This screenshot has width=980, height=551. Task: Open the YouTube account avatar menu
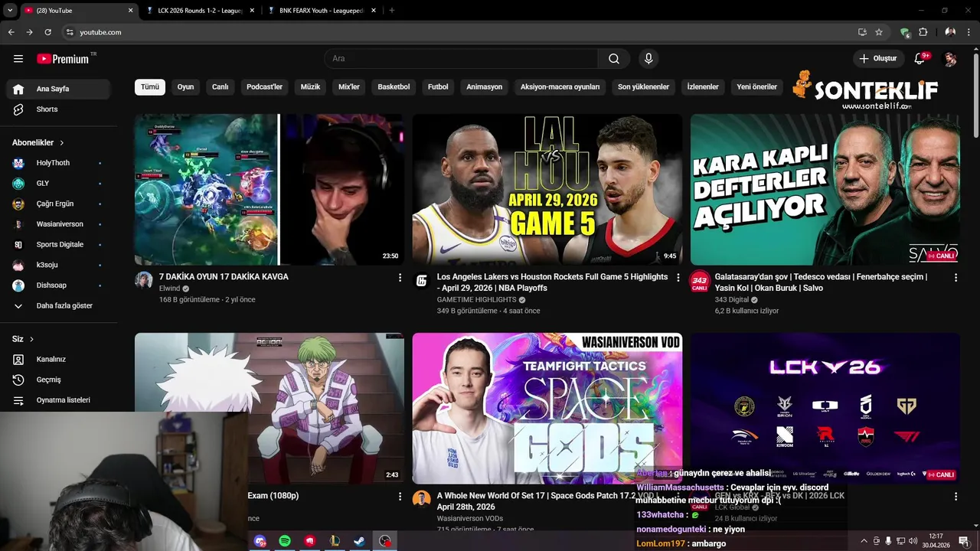[950, 59]
